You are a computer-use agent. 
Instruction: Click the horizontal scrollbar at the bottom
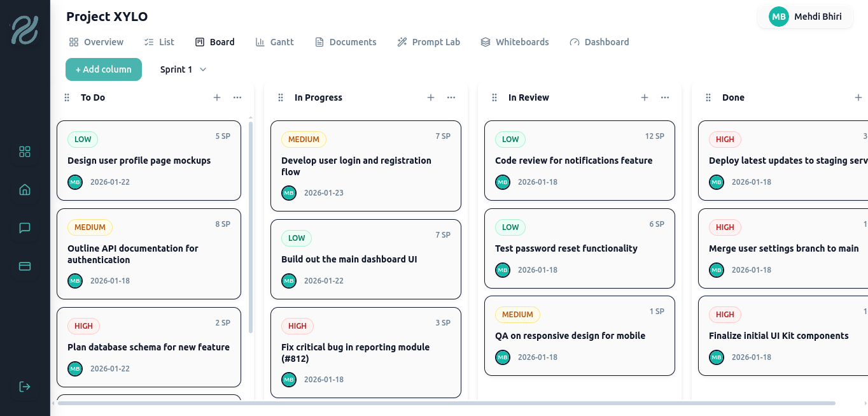click(445, 403)
